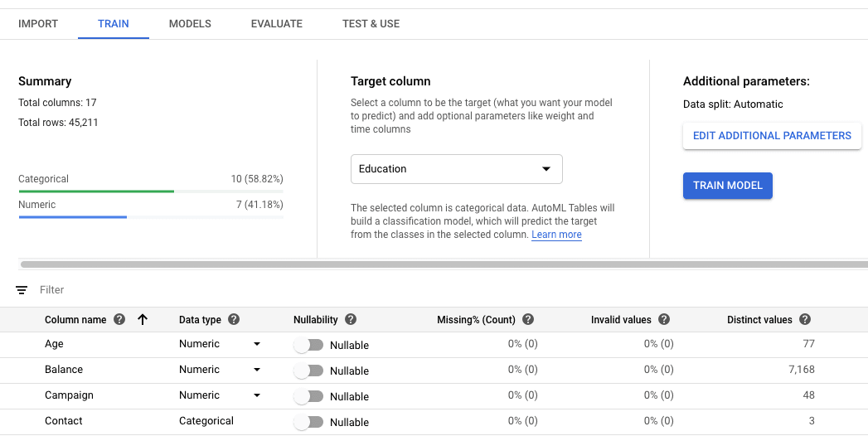Open help icon beside Data type
This screenshot has height=436, width=868.
[x=234, y=320]
